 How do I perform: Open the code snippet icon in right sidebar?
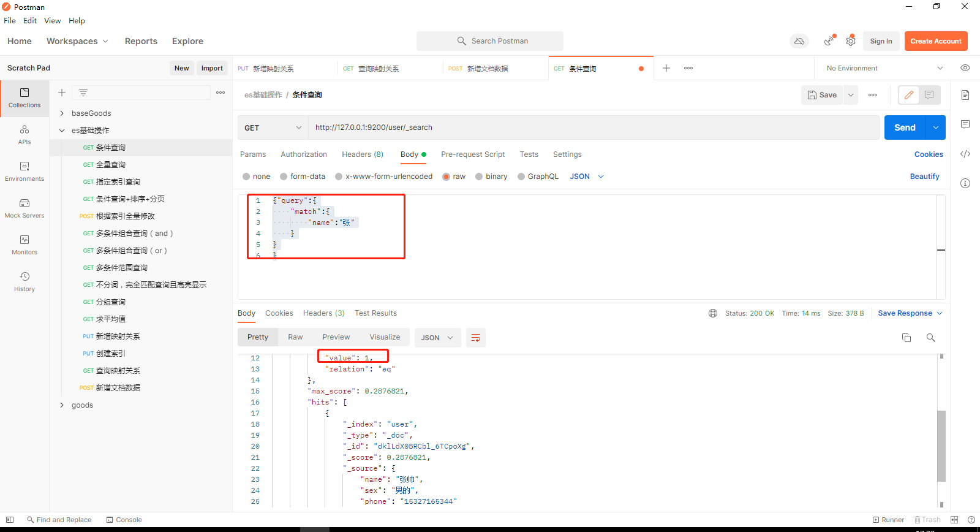[x=965, y=154]
